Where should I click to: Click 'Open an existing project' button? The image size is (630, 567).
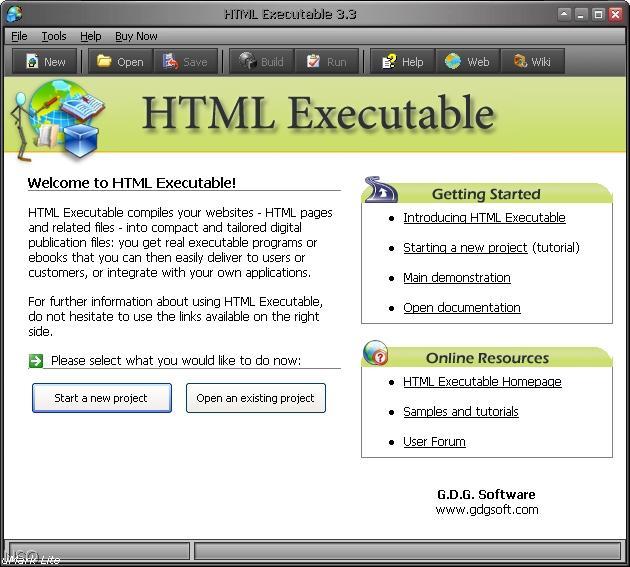click(x=256, y=398)
